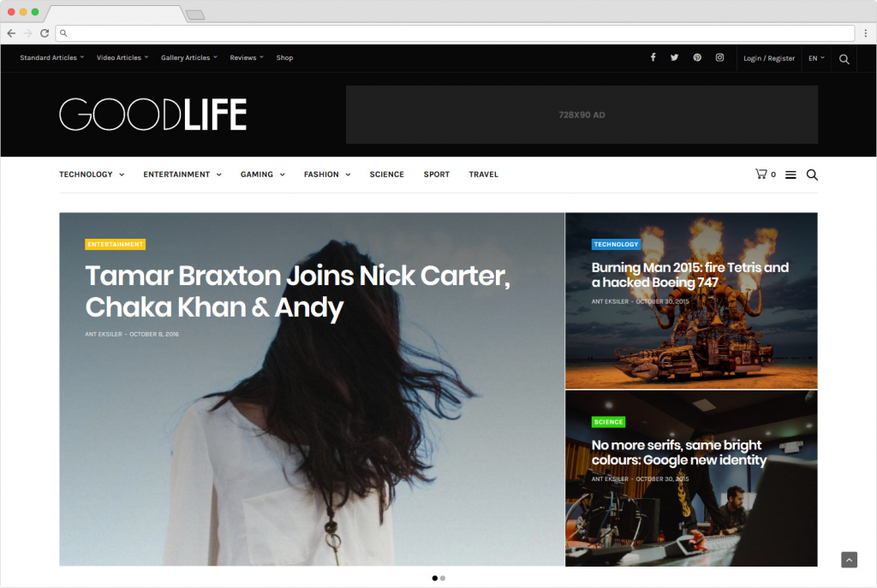Viewport: 877px width, 588px height.
Task: Expand the EN language dropdown
Action: [816, 58]
